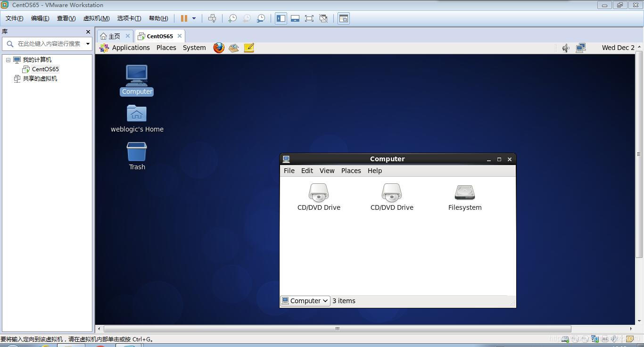This screenshot has width=644, height=347.
Task: Toggle the thumbnail bar toolbar button
Action: (x=295, y=18)
